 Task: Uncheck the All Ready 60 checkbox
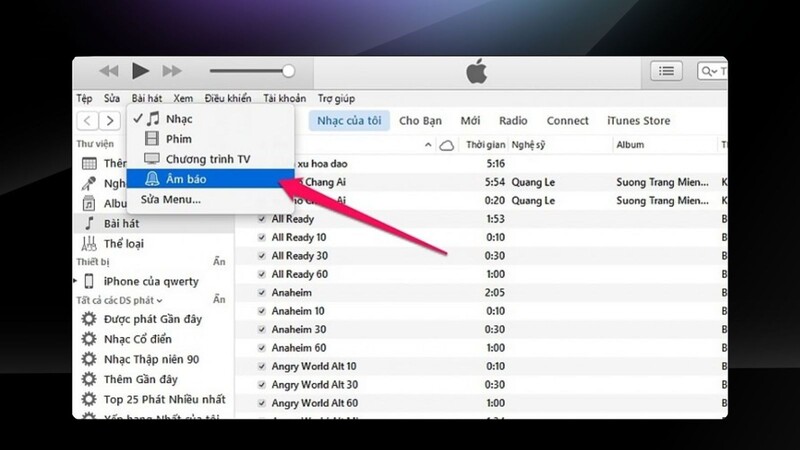[262, 274]
